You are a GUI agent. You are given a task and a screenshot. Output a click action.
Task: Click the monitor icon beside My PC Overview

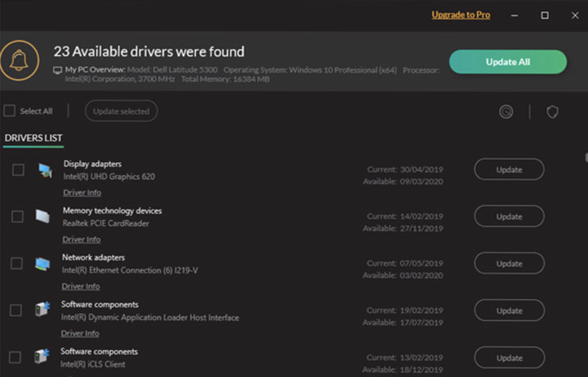(x=58, y=69)
